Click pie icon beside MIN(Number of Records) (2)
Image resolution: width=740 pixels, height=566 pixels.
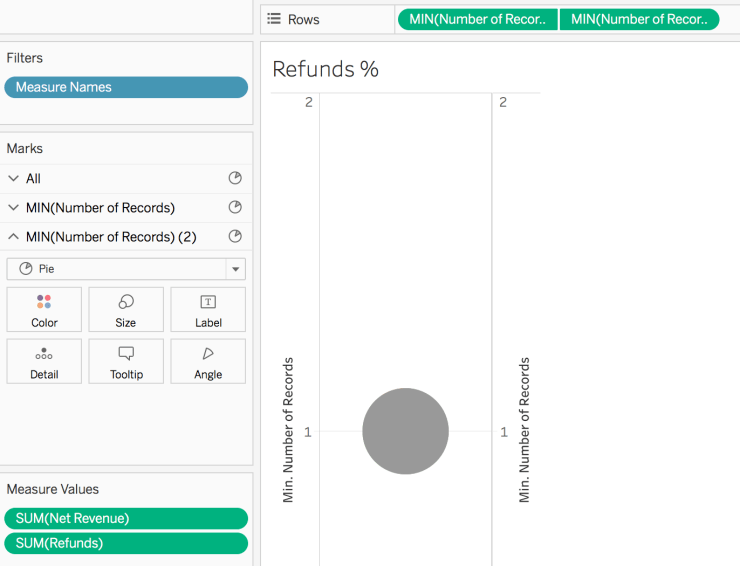coord(235,237)
